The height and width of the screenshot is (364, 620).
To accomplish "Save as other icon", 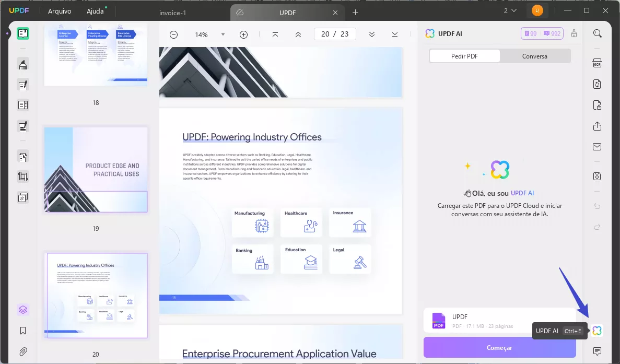I will (597, 177).
